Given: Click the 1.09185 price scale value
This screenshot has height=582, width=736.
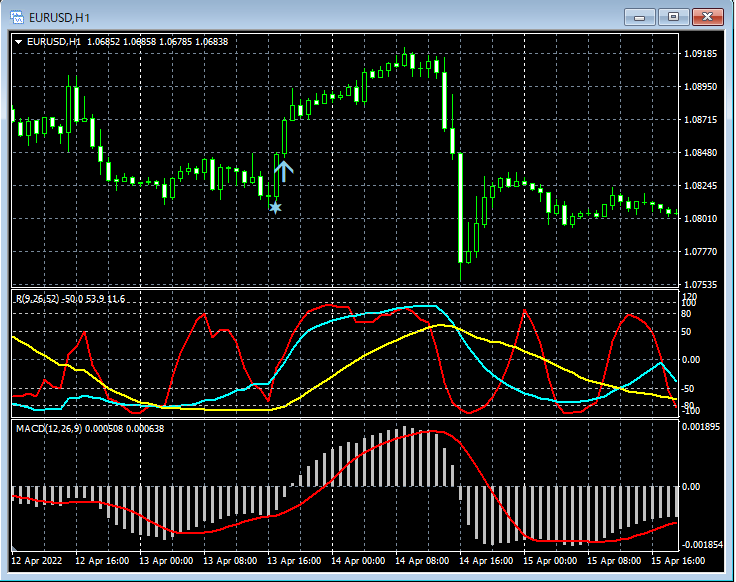Looking at the screenshot, I should coord(700,54).
